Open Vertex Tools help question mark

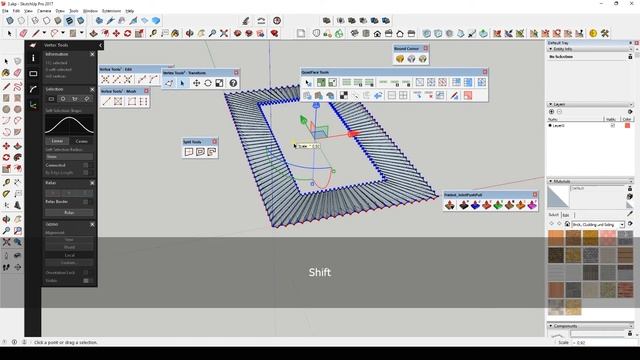pos(233,83)
